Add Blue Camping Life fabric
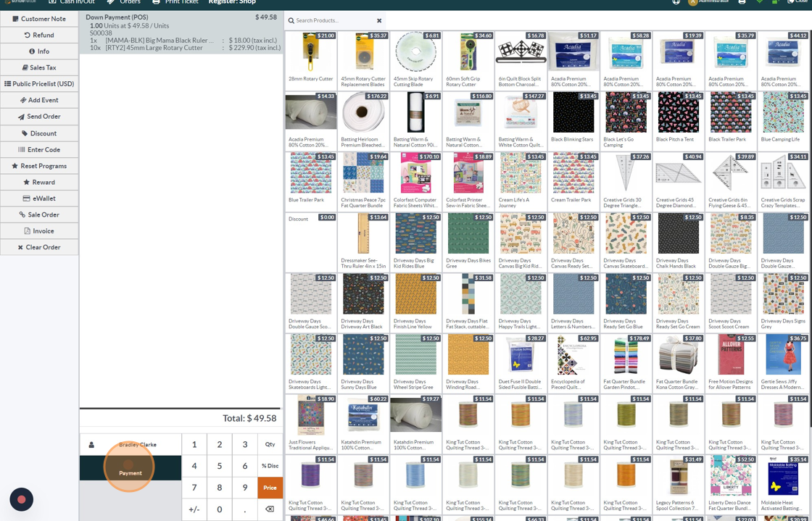 pos(783,121)
